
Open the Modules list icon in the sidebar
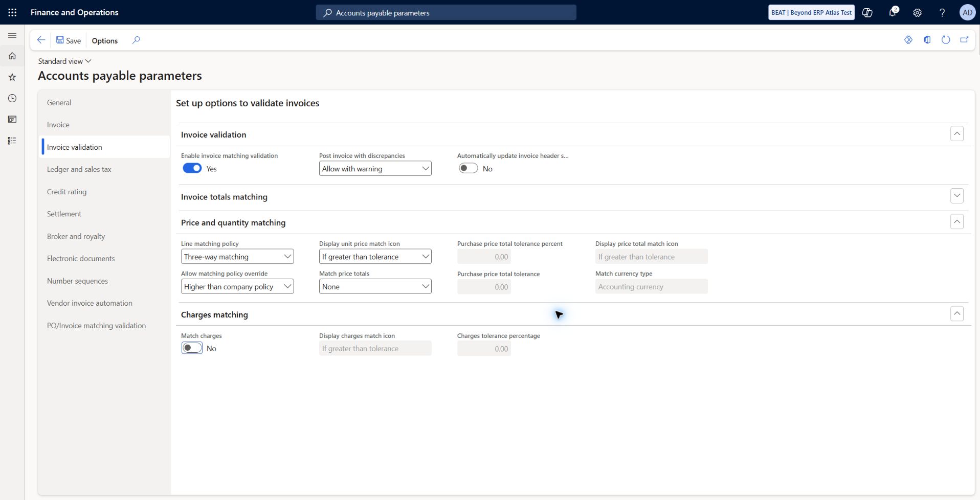12,141
